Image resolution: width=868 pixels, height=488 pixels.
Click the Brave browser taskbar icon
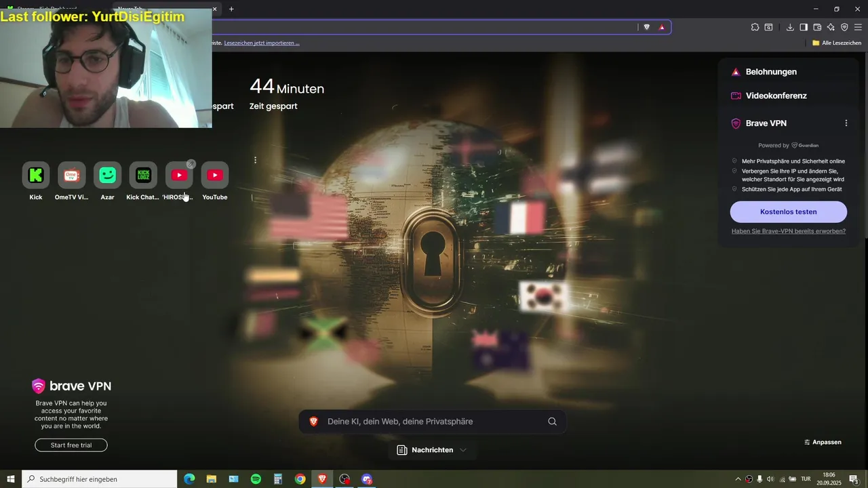[322, 479]
